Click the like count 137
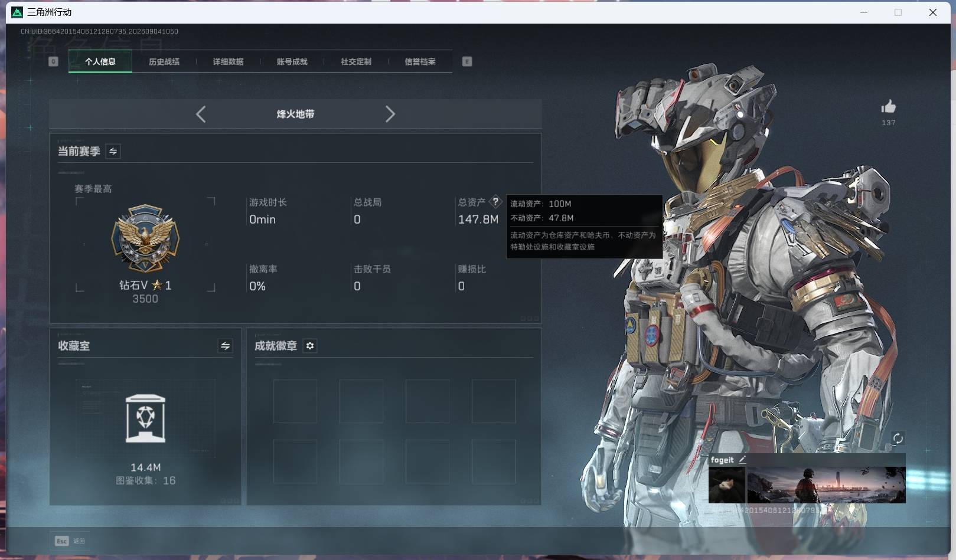The width and height of the screenshot is (956, 560). coord(888,123)
